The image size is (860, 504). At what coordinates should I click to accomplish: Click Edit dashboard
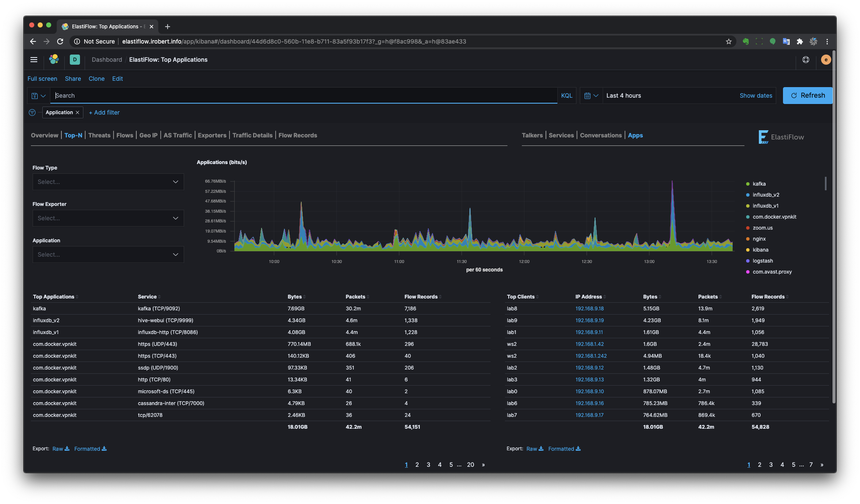pos(117,79)
